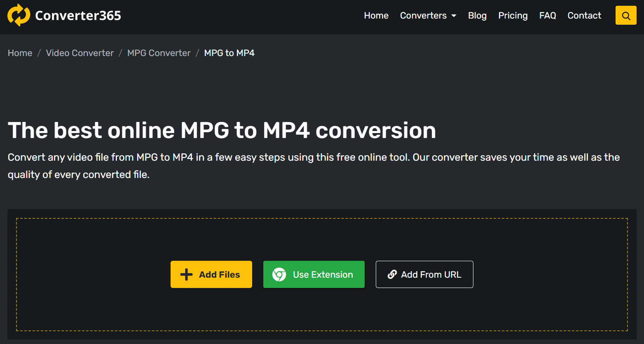Click the Converter365 brand name text

pyautogui.click(x=78, y=16)
